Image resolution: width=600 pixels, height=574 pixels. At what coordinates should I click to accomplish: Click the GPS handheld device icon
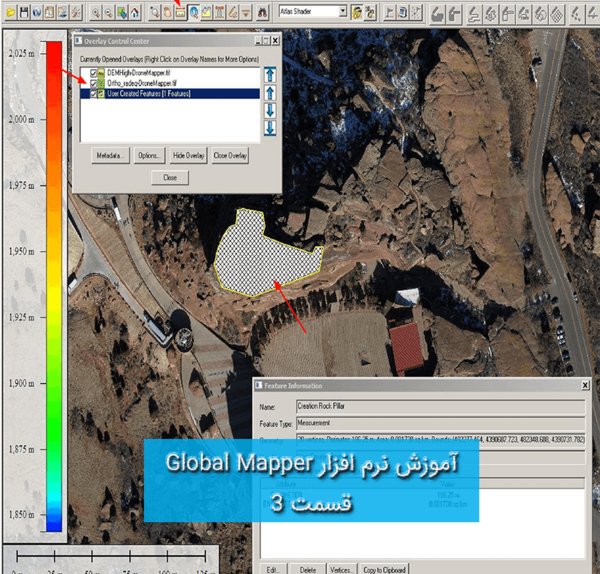[x=402, y=13]
